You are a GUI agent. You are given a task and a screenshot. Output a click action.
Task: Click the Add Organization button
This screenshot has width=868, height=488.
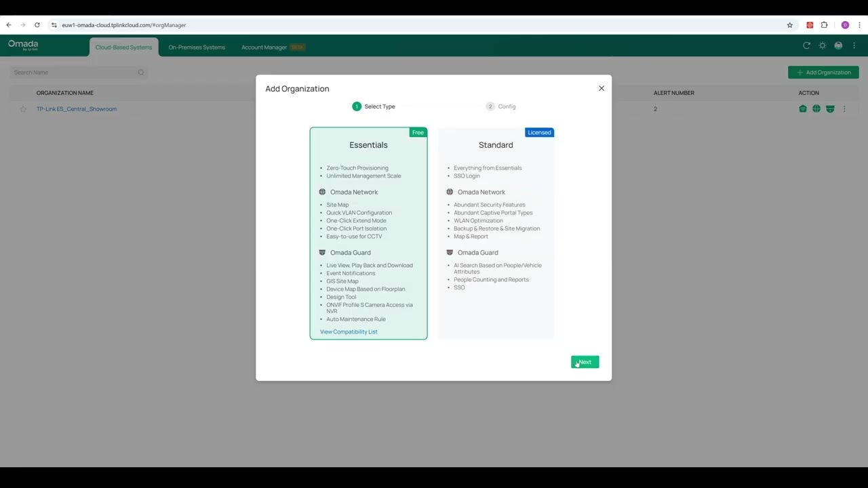pos(823,73)
